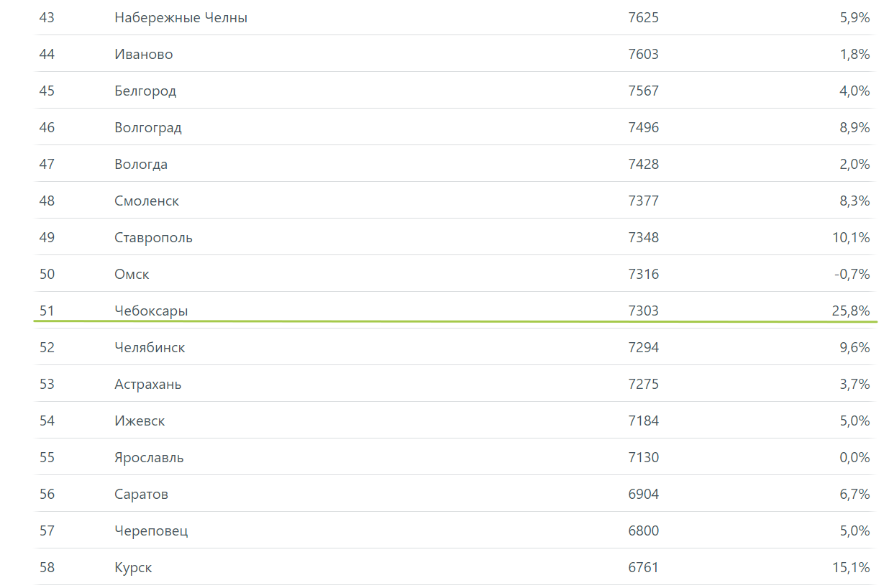Click the -0,7% change for Омск
The width and height of the screenshot is (884, 588).
[x=852, y=275]
